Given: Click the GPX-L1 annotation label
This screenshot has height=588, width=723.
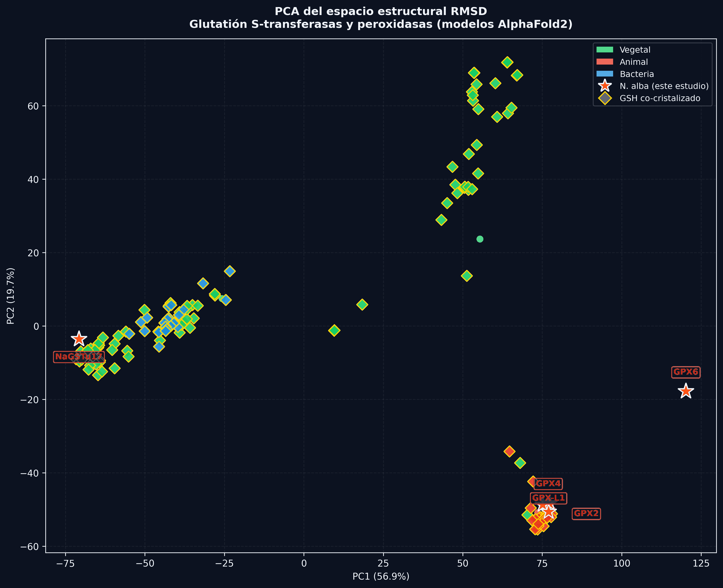Looking at the screenshot, I should [x=548, y=498].
